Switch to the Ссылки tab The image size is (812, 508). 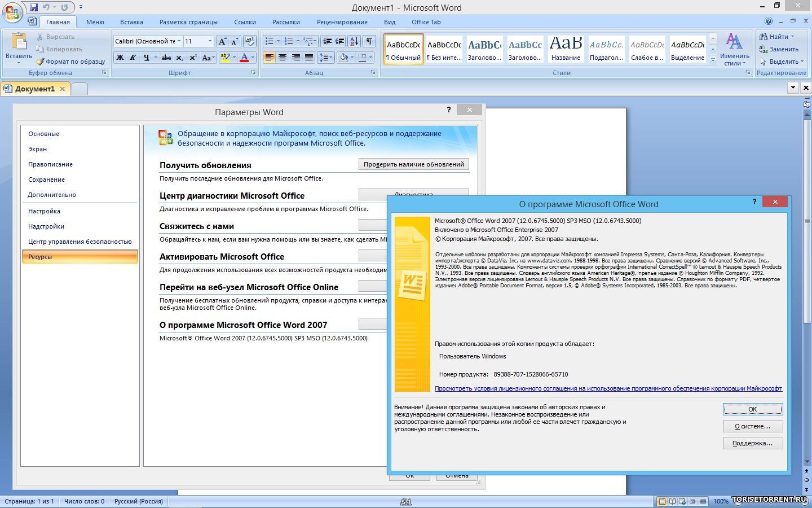[x=245, y=22]
